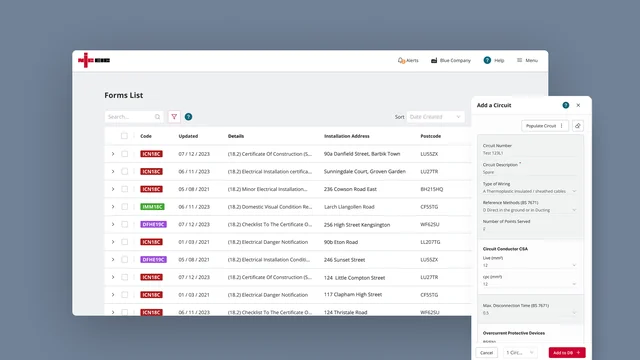Tick checkbox for 236 Cowson Road East row
Screen dimensions: 640x360
click(124, 189)
